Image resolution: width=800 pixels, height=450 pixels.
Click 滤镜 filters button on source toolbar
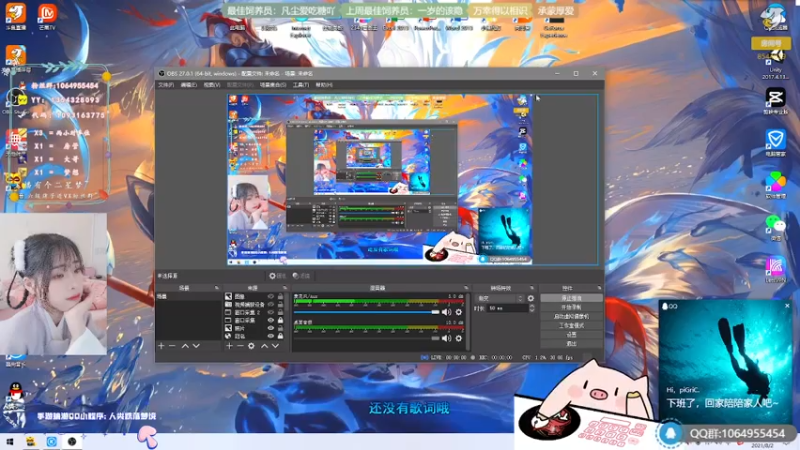302,276
